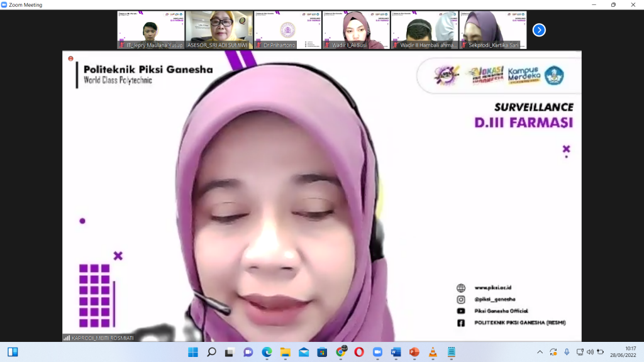Viewport: 644px width, 362px height.
Task: Select IT_Jepry Maulana Yusup's video thumbnail
Action: tap(151, 30)
